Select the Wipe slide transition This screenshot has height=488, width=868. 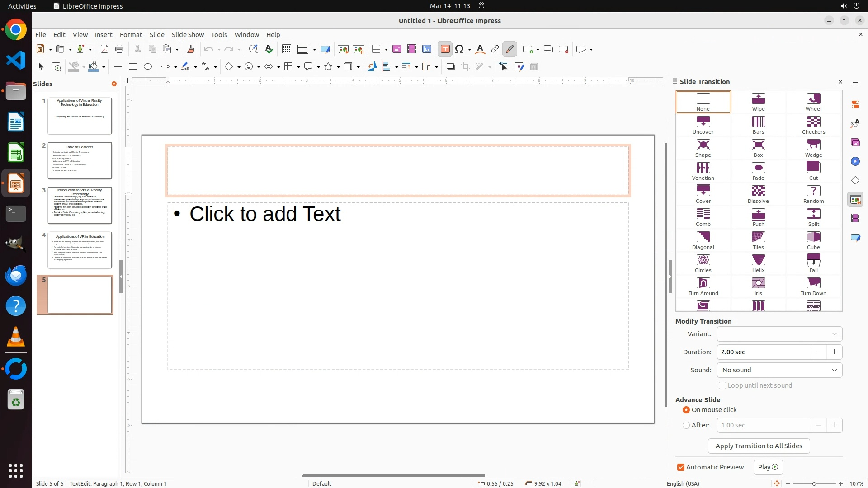click(758, 102)
